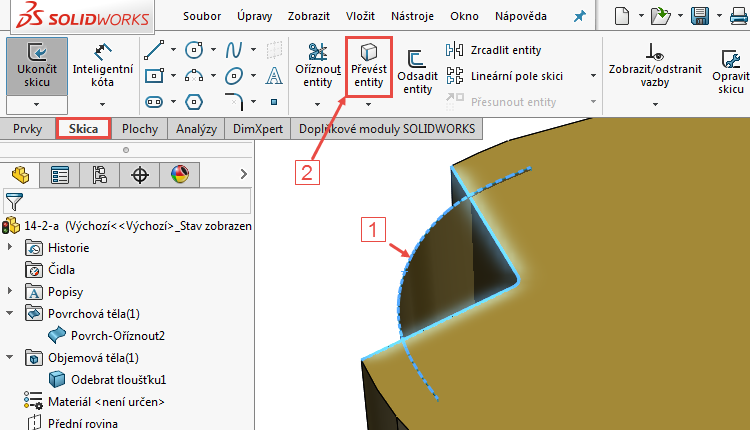Expand the Historie tree node

[x=10, y=247]
